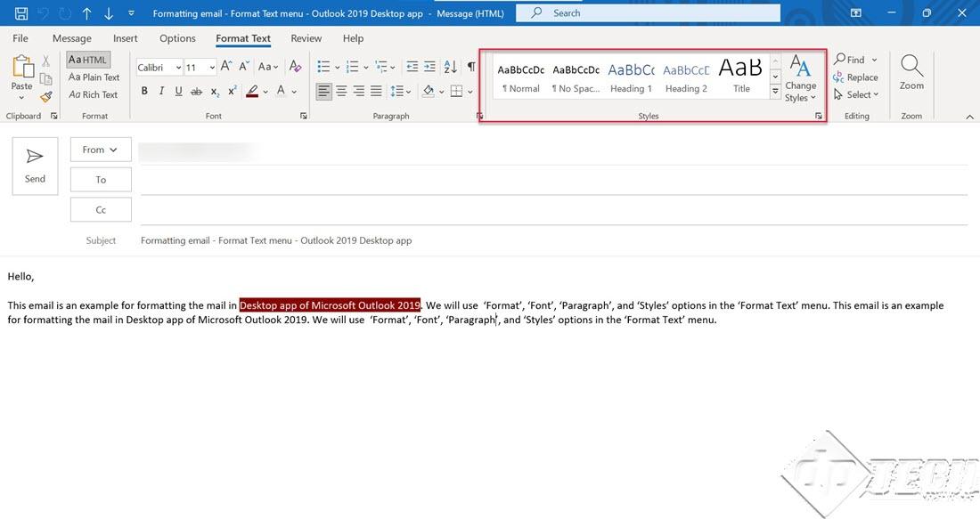Center align the paragraph text
This screenshot has height=519, width=980.
point(341,91)
